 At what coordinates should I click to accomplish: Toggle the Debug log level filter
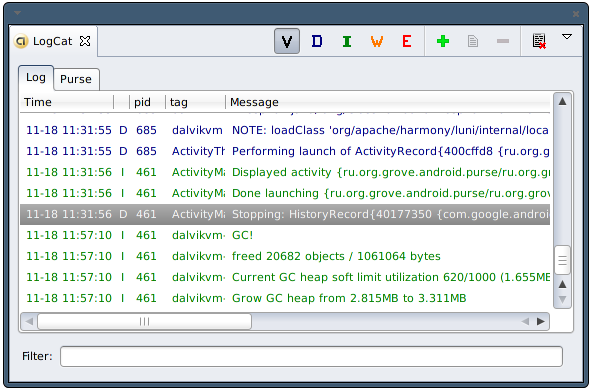tap(317, 41)
